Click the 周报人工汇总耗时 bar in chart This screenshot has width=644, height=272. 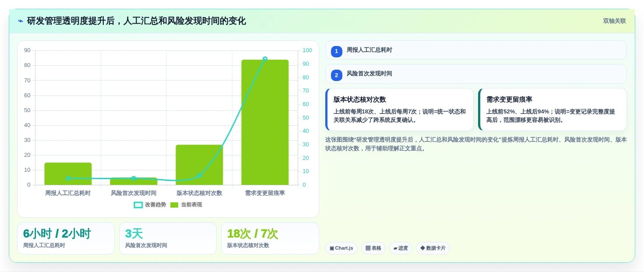point(68,174)
